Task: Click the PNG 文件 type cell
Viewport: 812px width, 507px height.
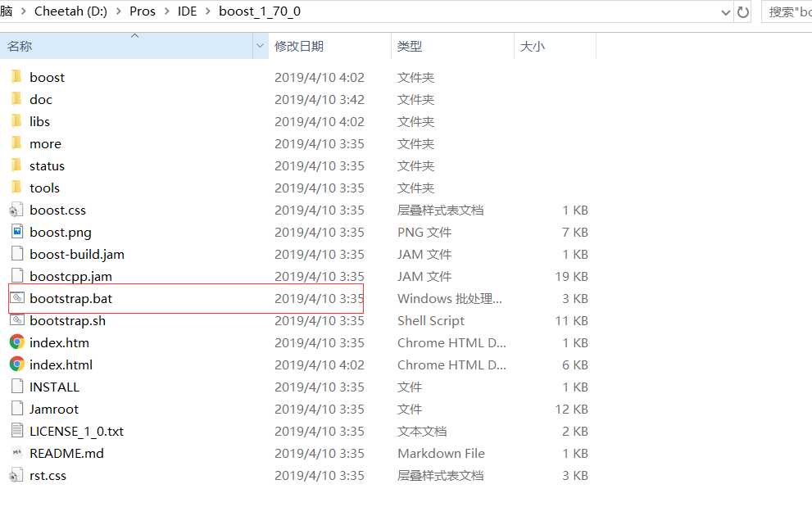Action: [424, 232]
